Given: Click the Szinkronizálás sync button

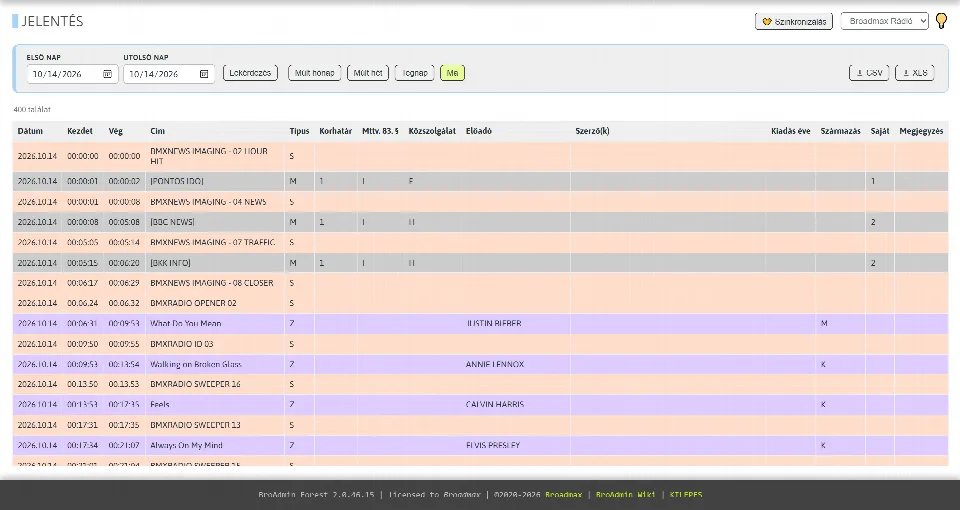Looking at the screenshot, I should (x=794, y=21).
